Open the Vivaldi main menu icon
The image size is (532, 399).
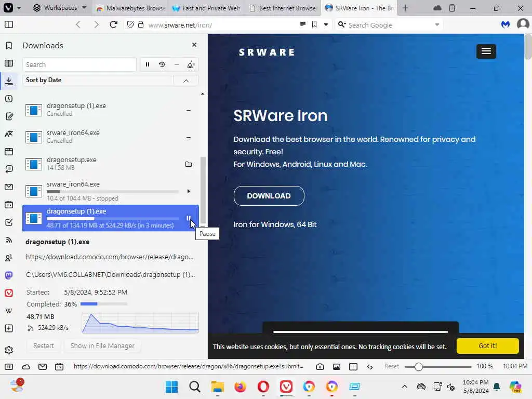[8, 7]
